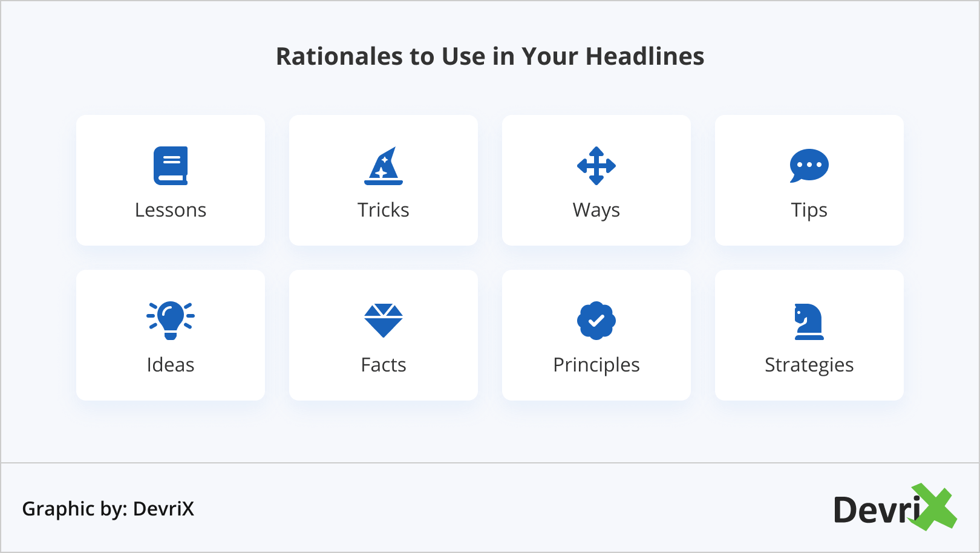Viewport: 980px width, 553px height.
Task: Click the Tricks wizard hat icon
Action: point(384,166)
